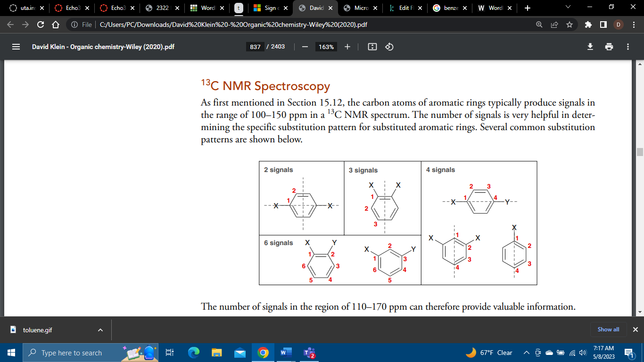
Task: Launch Microsoft Edge from taskbar
Action: point(194,353)
